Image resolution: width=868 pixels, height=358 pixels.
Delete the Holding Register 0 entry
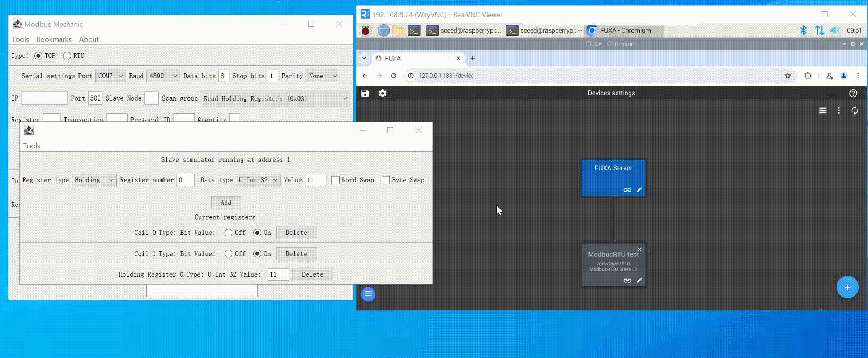(312, 274)
